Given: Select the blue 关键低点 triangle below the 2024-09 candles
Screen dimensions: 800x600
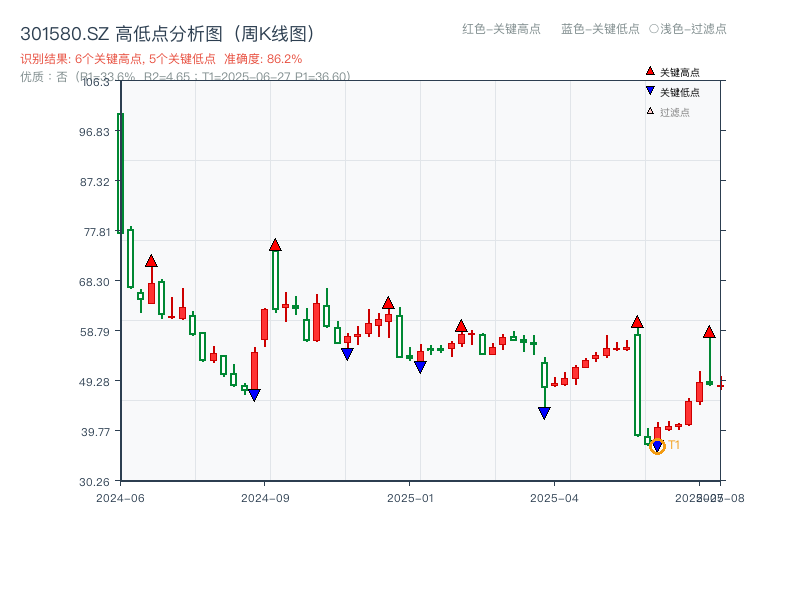Looking at the screenshot, I should click(252, 396).
